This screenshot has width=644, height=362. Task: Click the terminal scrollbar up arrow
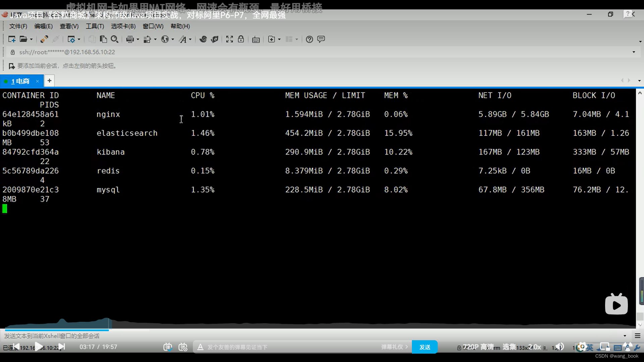tap(640, 93)
